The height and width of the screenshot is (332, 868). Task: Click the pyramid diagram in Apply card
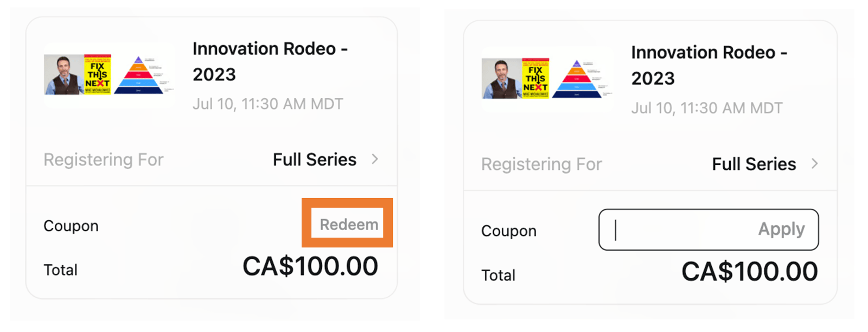pyautogui.click(x=577, y=80)
